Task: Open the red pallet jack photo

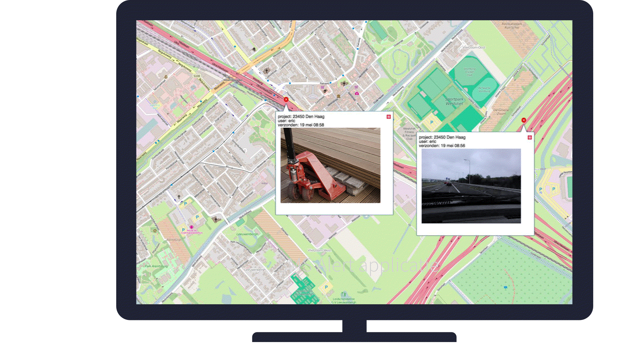Action: coord(330,165)
